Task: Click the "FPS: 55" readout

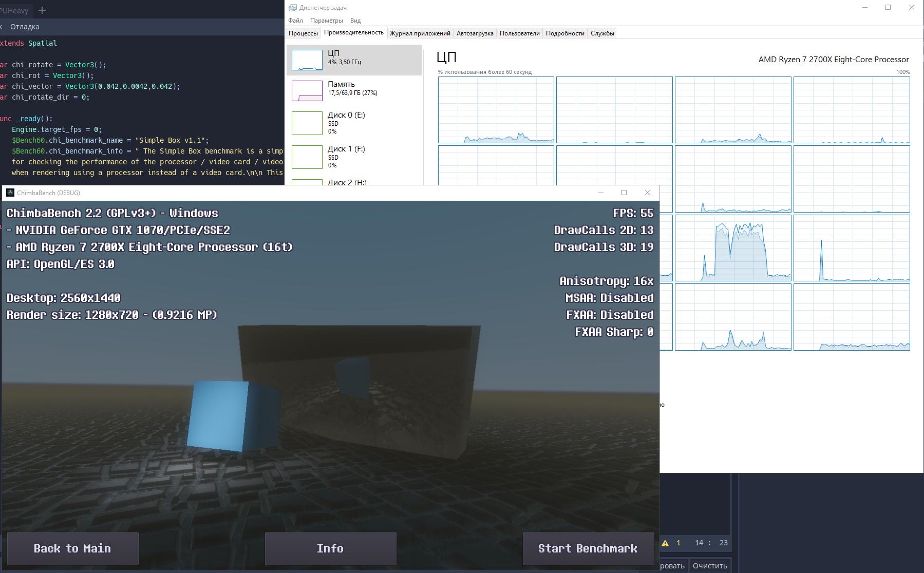Action: click(633, 213)
